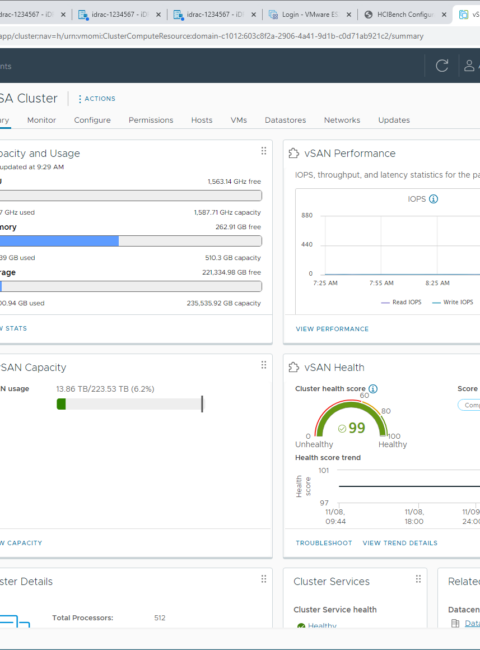Screen dimensions: 480x650
Task: Click the Write IOPS legend entry
Action: click(452, 302)
